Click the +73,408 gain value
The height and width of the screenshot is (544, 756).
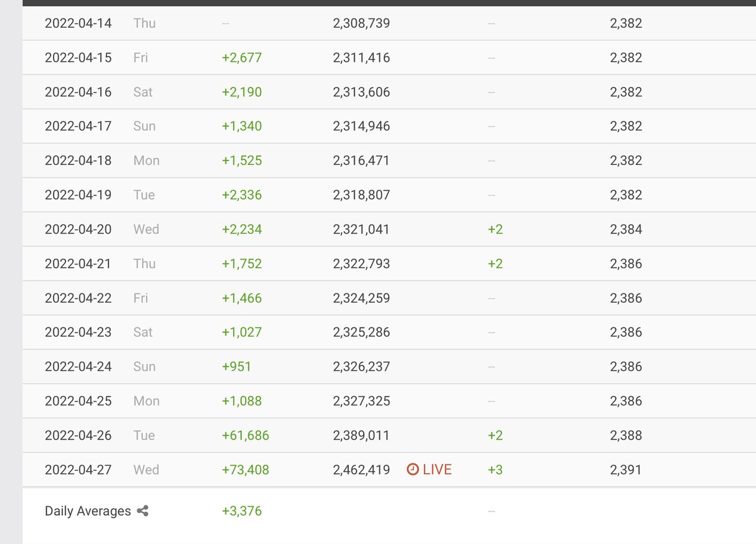coord(245,470)
